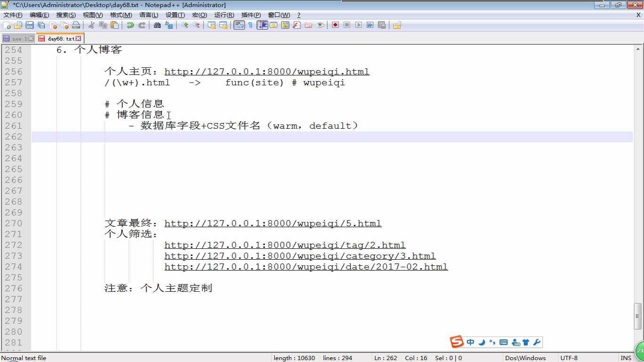This screenshot has width=644, height=362.
Task: Click the Stop recording macro icon
Action: click(x=347, y=25)
